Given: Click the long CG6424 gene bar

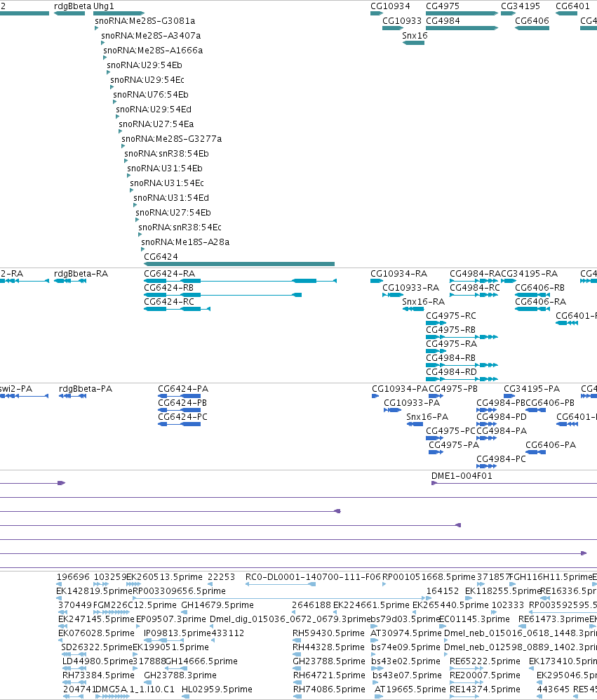Looking at the screenshot, I should (x=239, y=264).
